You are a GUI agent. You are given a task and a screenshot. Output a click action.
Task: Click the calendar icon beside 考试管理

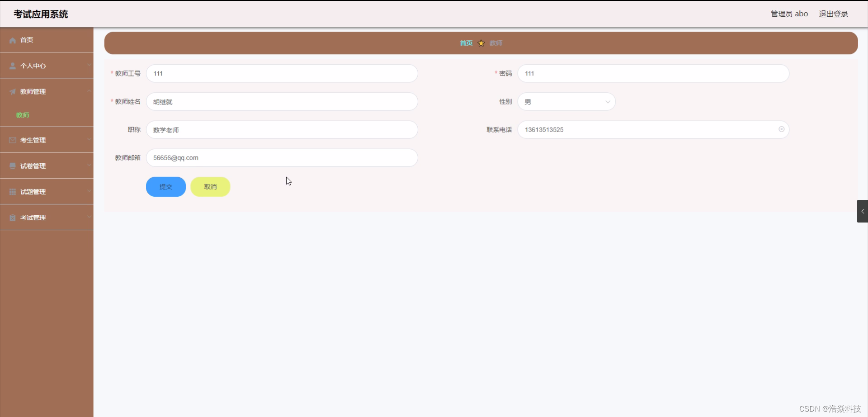(12, 218)
